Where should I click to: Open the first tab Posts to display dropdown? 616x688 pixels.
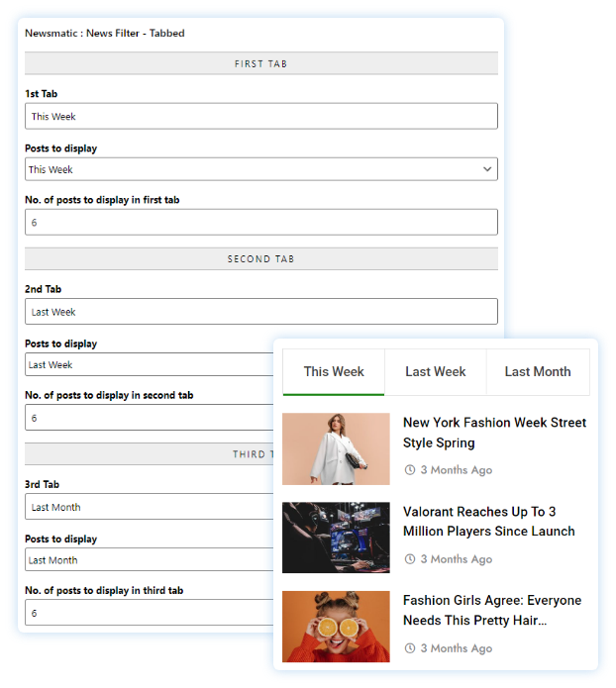260,169
